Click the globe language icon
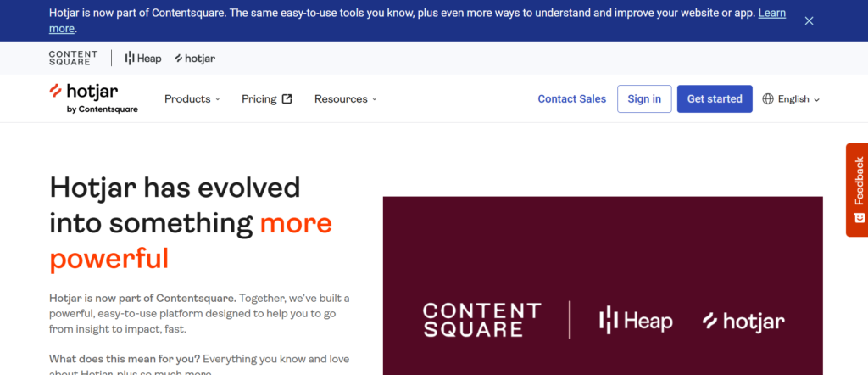 768,99
